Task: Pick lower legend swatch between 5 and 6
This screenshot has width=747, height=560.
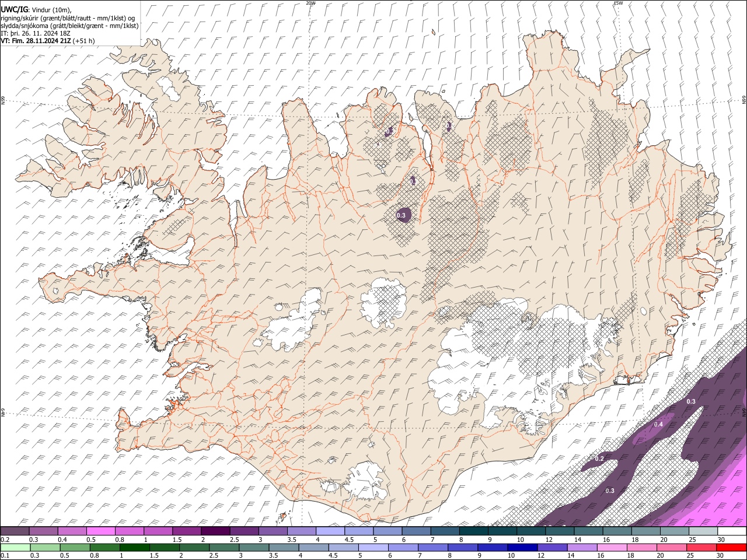Action: (x=373, y=548)
